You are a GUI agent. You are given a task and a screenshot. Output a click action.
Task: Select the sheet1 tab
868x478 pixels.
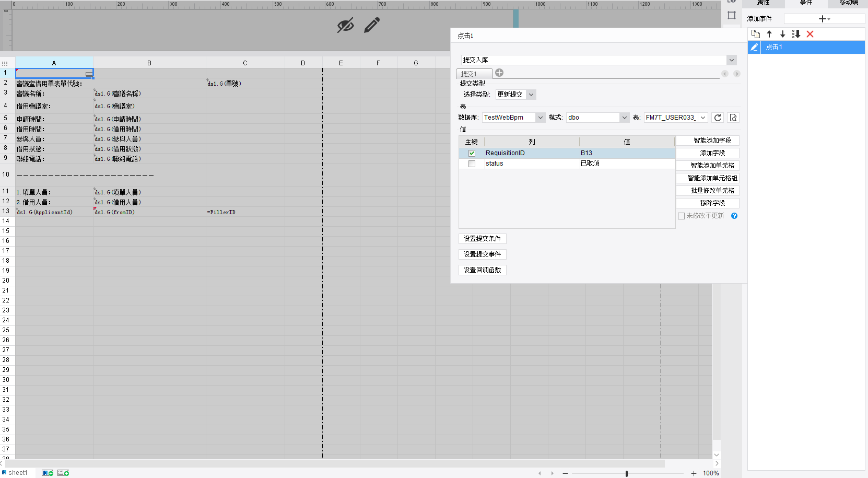pyautogui.click(x=18, y=473)
